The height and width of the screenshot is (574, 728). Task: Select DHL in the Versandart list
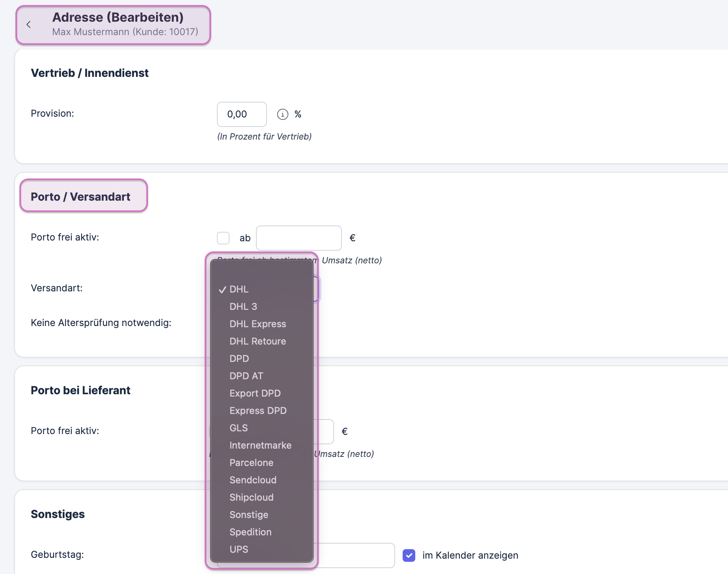(239, 289)
